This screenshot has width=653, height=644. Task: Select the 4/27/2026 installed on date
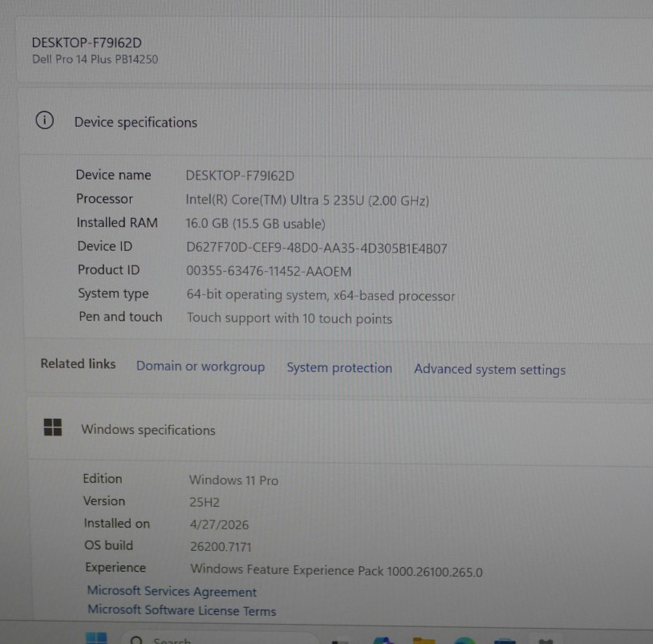[x=219, y=525]
